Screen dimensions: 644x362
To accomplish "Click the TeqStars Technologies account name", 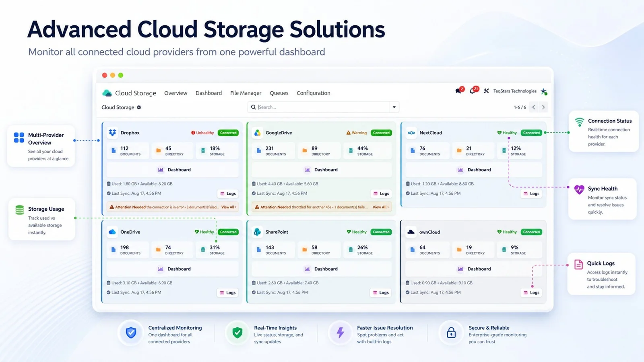I will coord(515,91).
